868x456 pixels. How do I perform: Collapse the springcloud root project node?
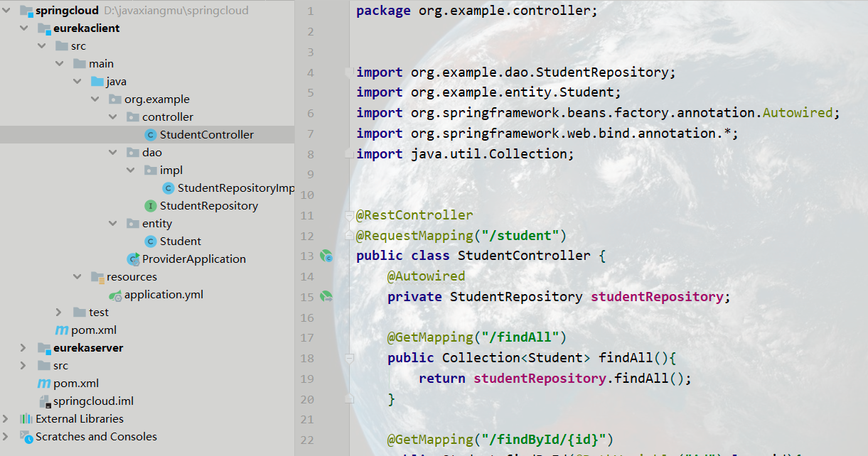pos(6,11)
